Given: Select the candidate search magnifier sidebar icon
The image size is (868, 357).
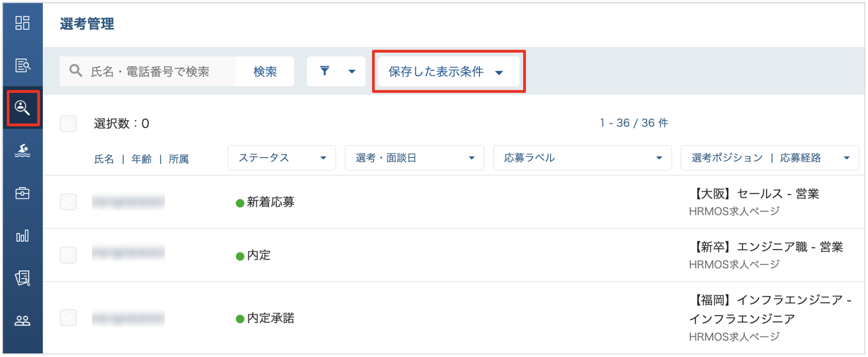Looking at the screenshot, I should click(x=23, y=108).
